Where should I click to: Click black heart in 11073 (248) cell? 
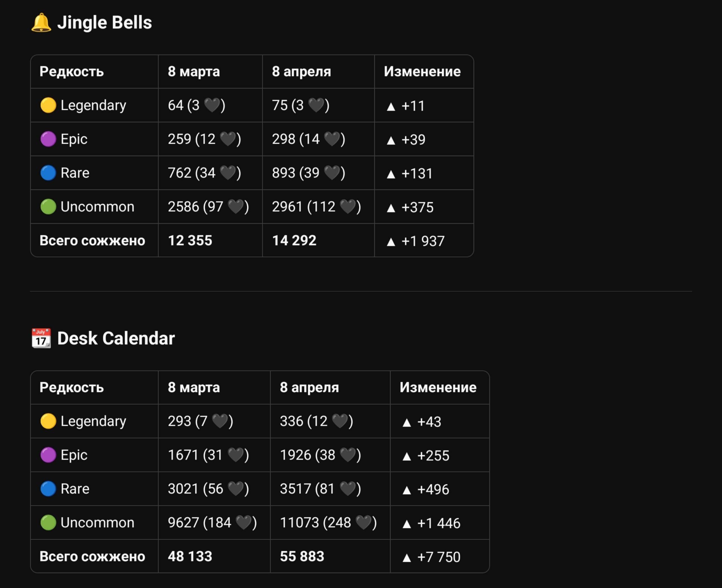(364, 522)
